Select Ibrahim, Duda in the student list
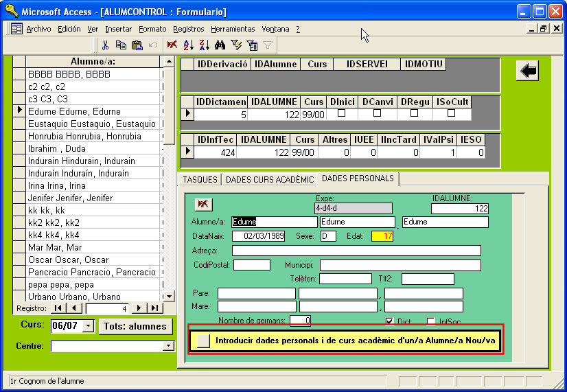Image resolution: width=567 pixels, height=392 pixels. 56,148
